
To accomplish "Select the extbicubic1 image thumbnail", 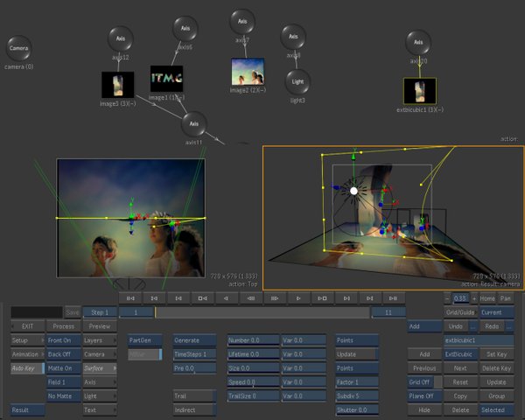I will click(x=418, y=91).
